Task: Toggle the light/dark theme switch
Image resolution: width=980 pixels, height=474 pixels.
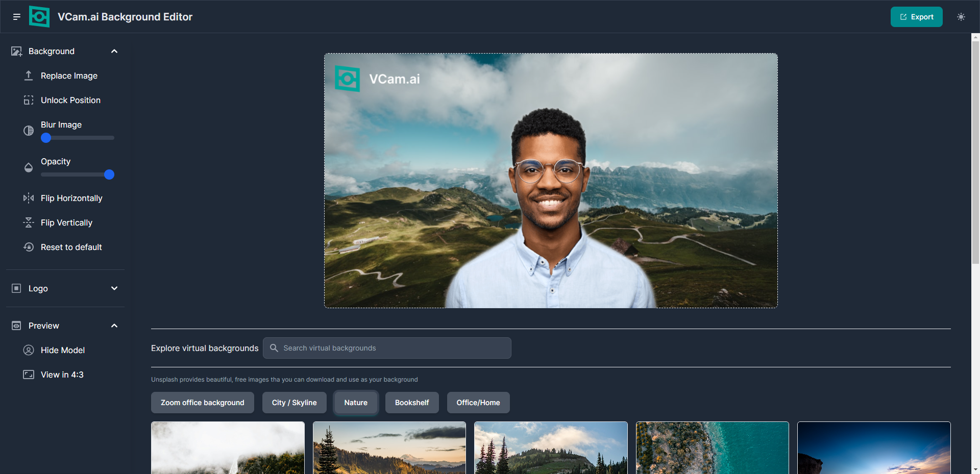Action: [961, 17]
